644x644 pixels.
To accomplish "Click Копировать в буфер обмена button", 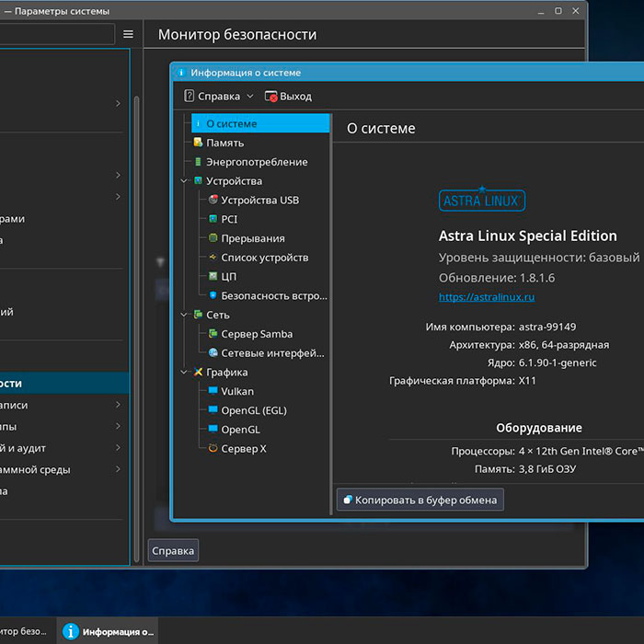I will click(x=420, y=500).
